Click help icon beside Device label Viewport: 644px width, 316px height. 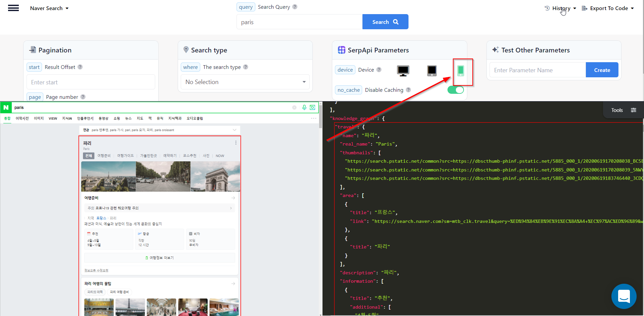click(379, 70)
